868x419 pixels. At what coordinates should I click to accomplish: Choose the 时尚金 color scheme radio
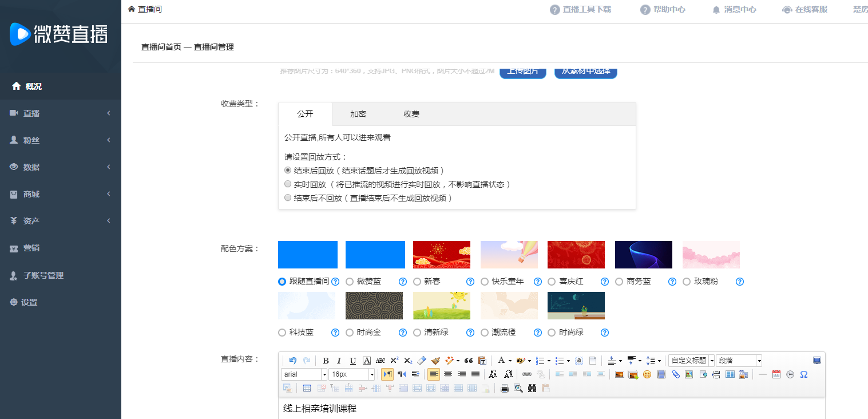[x=349, y=333]
